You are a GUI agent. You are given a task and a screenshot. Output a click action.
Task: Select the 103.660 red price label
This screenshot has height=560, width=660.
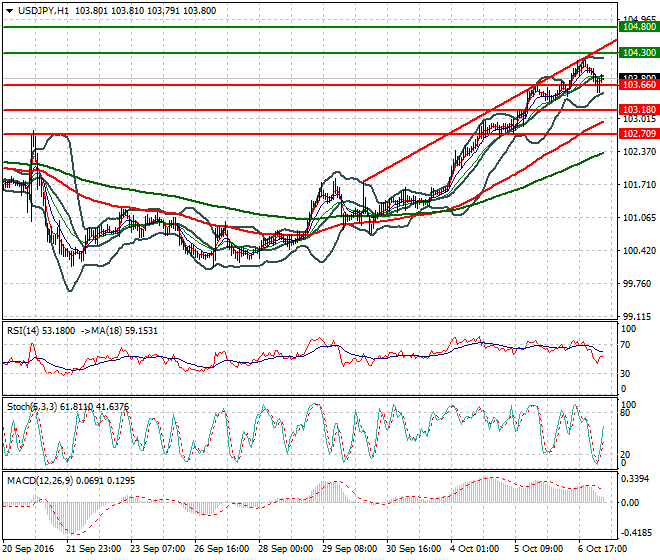[x=639, y=85]
